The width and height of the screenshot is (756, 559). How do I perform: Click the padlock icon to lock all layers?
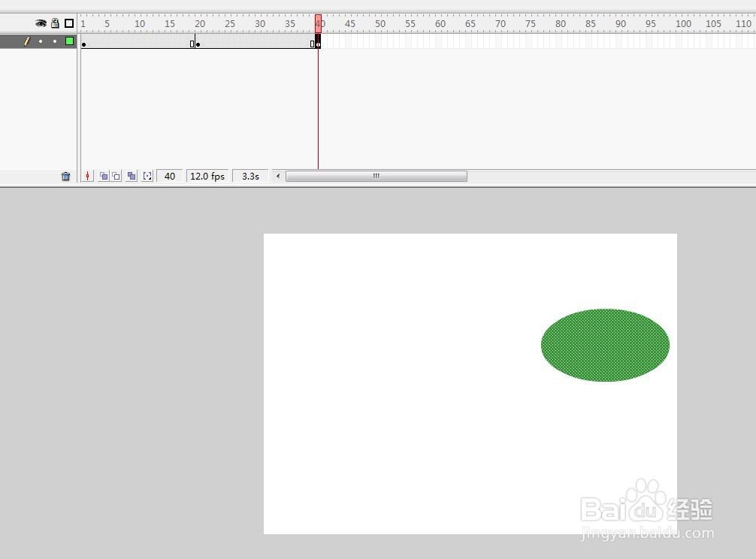click(55, 23)
